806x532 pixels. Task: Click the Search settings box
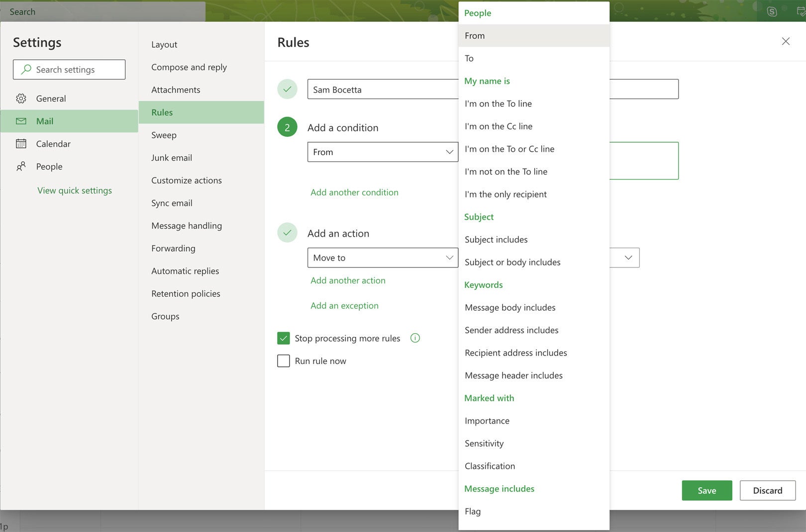pos(69,70)
